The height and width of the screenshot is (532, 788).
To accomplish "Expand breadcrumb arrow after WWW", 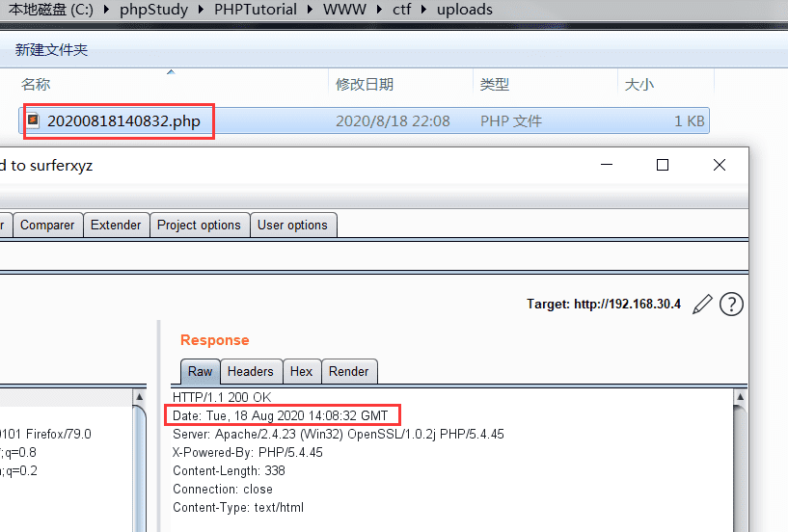I will [379, 10].
